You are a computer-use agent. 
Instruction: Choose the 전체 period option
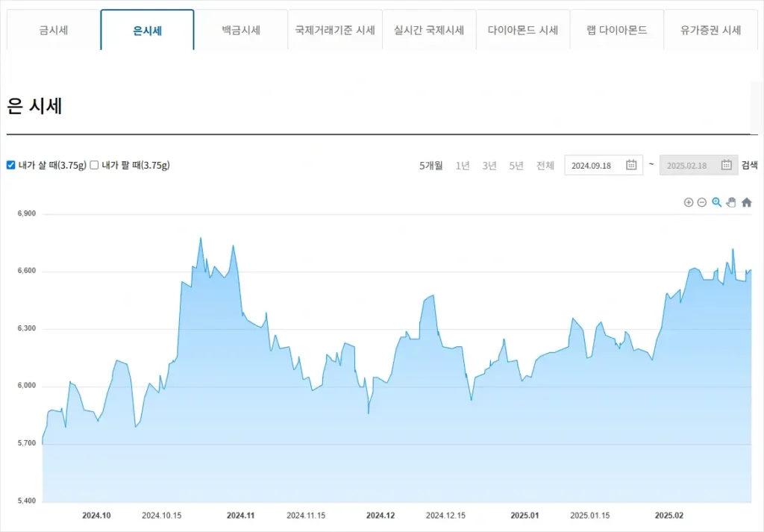[545, 166]
